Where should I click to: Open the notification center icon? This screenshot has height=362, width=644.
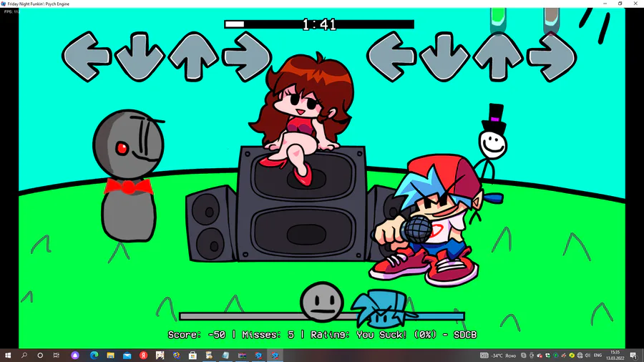(634, 356)
